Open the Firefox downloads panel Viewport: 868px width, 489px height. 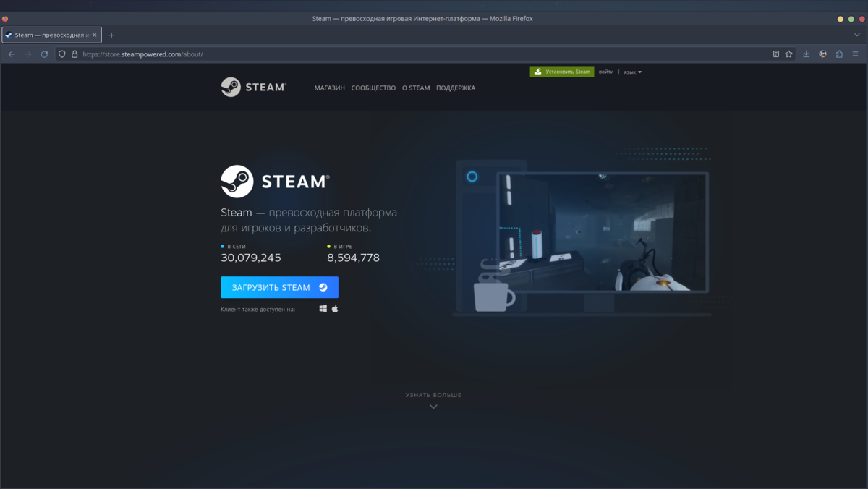click(x=807, y=54)
